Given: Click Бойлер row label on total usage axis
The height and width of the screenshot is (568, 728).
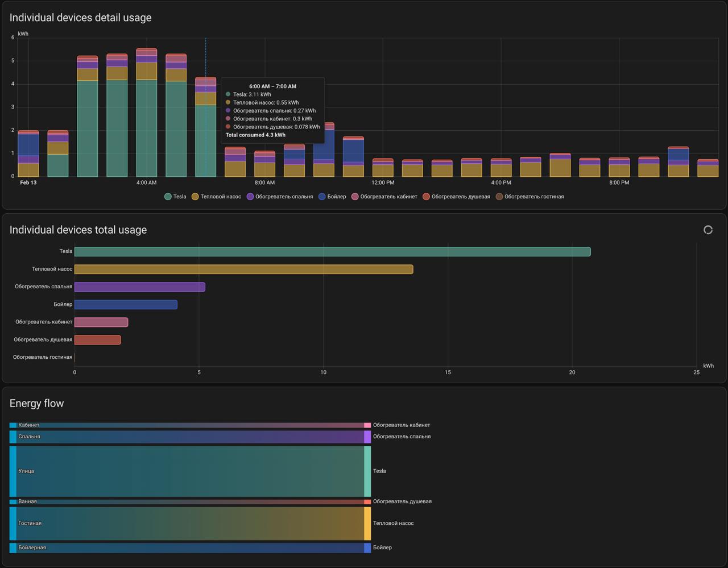Looking at the screenshot, I should [63, 304].
